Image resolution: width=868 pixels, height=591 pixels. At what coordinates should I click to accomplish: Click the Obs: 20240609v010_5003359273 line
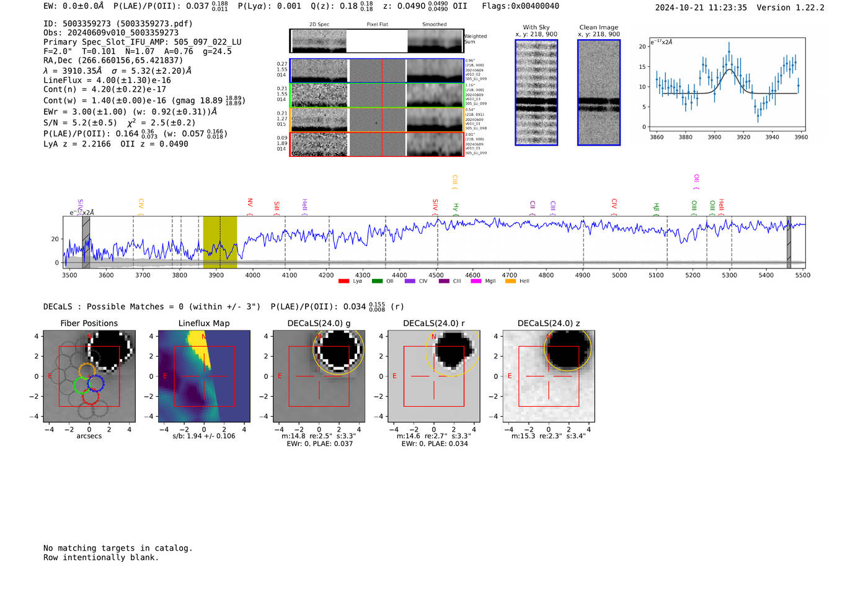tap(111, 33)
